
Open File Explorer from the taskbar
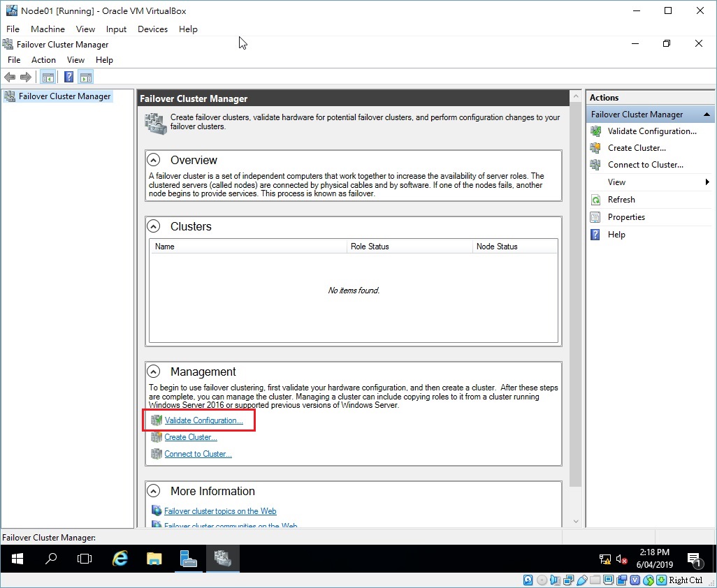pyautogui.click(x=154, y=558)
